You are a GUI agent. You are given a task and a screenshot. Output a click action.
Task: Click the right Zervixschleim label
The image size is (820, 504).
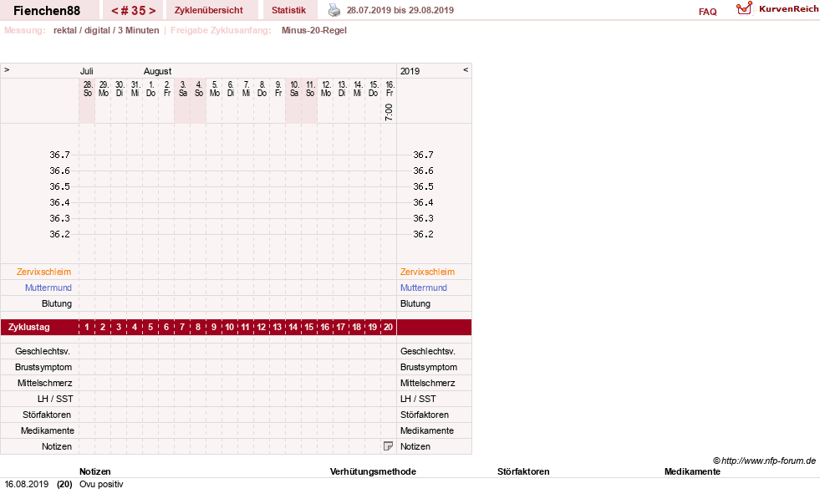(427, 272)
